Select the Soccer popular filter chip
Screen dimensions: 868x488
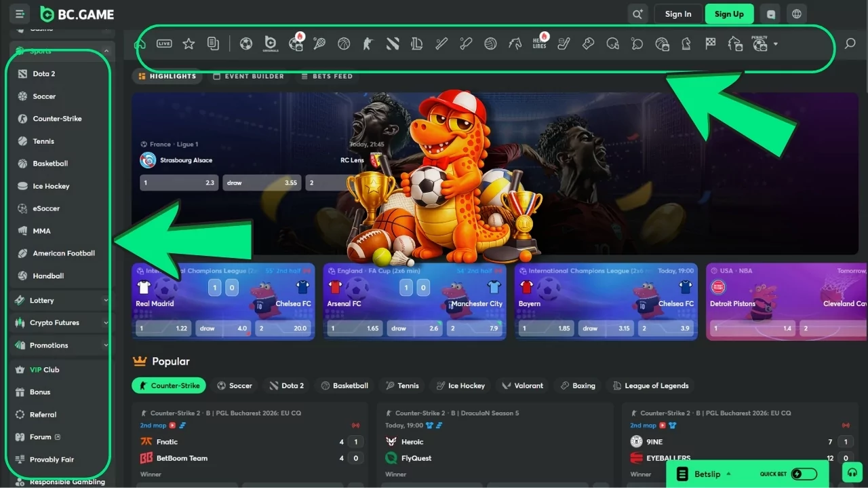[x=234, y=386]
